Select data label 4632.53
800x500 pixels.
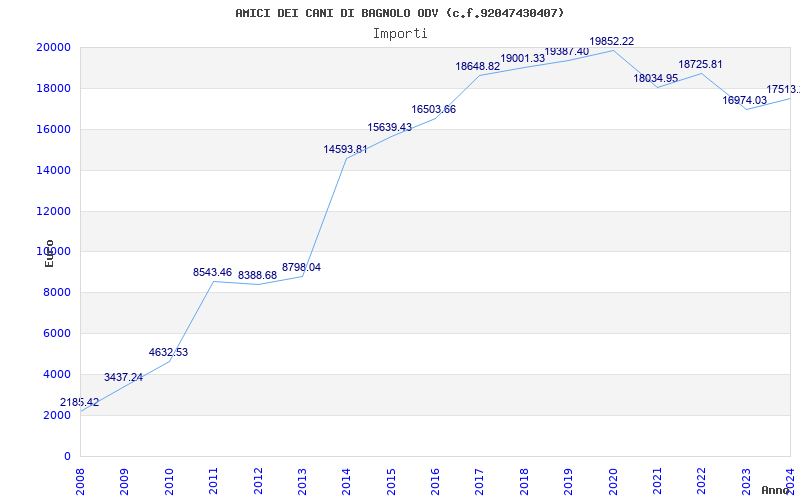coord(168,353)
